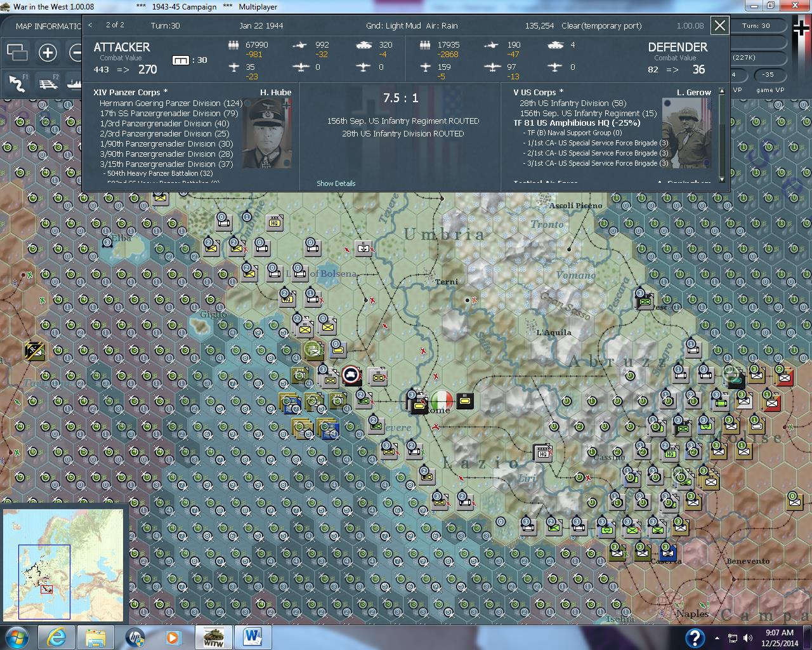This screenshot has width=812, height=650.
Task: Click the Turn: 30 indicator button
Action: pyautogui.click(x=756, y=26)
